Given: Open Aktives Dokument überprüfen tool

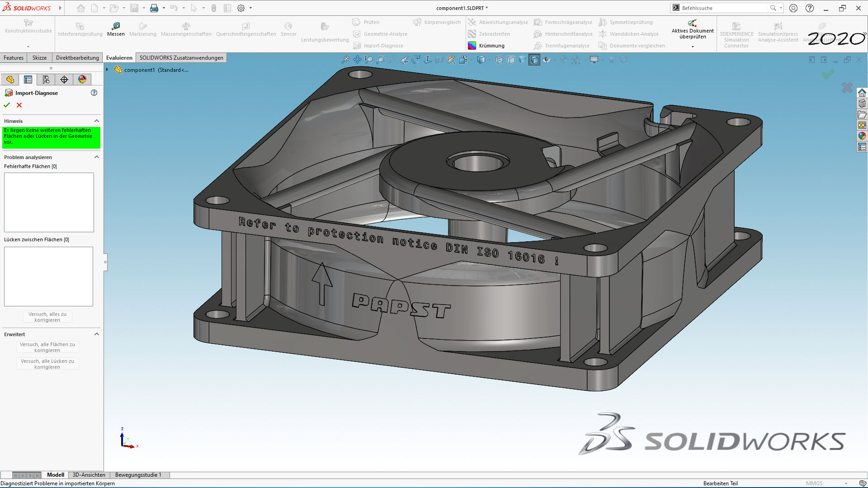Looking at the screenshot, I should 692,29.
